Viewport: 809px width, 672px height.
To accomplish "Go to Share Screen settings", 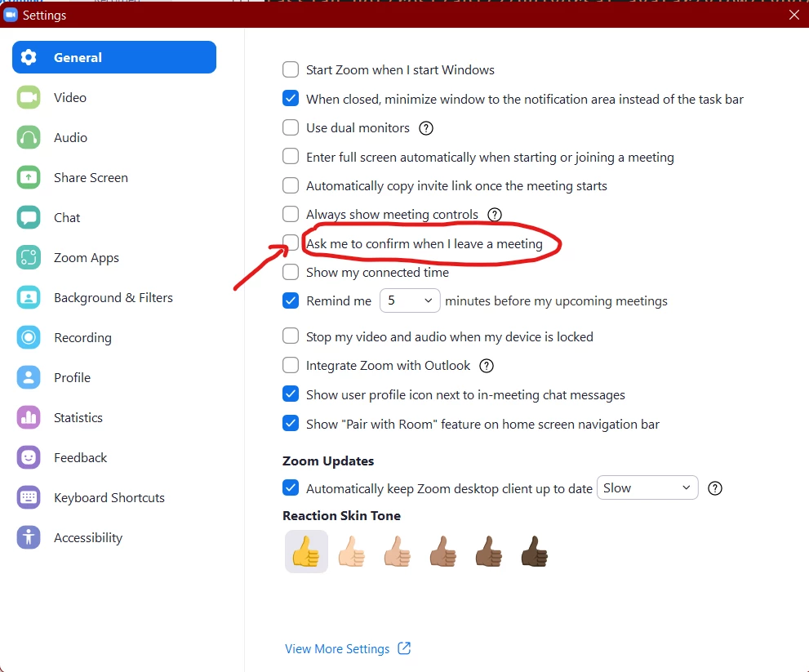I will pos(114,177).
